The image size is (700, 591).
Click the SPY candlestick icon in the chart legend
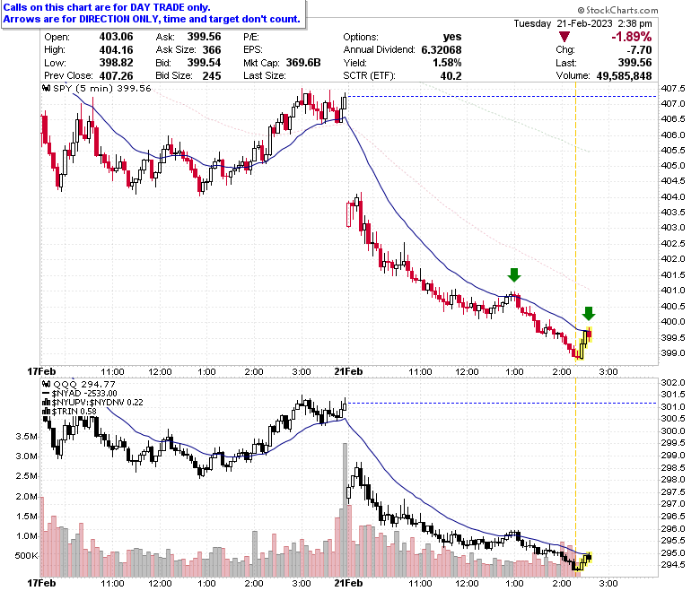click(46, 88)
